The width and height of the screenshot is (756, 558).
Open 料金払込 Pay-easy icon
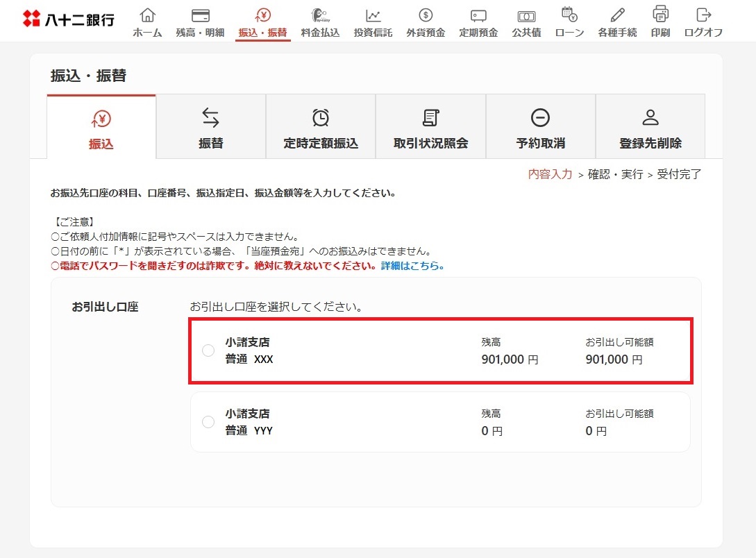pyautogui.click(x=320, y=16)
